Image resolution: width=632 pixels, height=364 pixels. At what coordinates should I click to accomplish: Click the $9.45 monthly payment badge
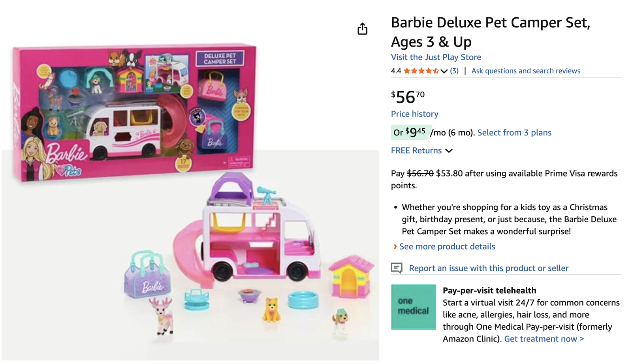[x=410, y=132]
